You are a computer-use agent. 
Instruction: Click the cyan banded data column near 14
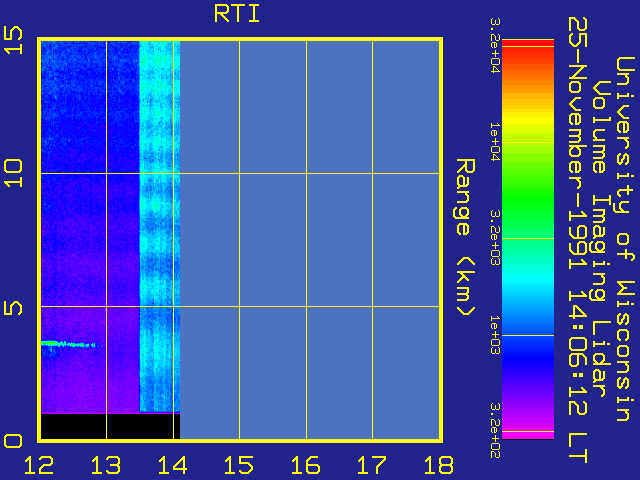tap(160, 227)
